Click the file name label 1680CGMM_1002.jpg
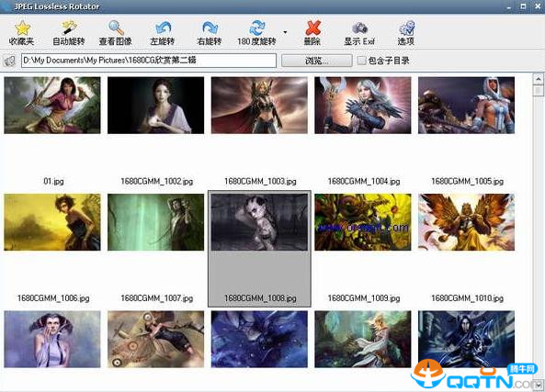The width and height of the screenshot is (545, 392). (x=157, y=181)
